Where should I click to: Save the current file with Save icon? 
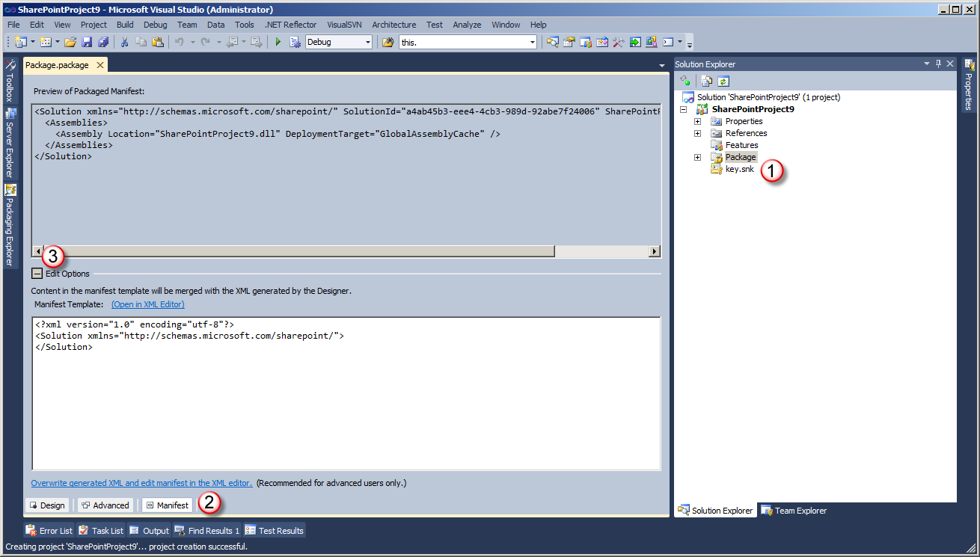pyautogui.click(x=87, y=42)
